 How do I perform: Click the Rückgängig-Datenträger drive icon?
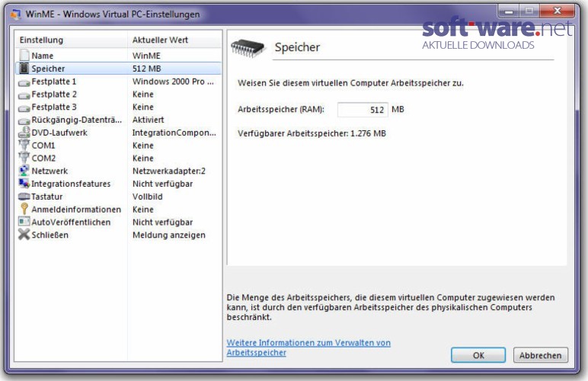click(x=24, y=120)
